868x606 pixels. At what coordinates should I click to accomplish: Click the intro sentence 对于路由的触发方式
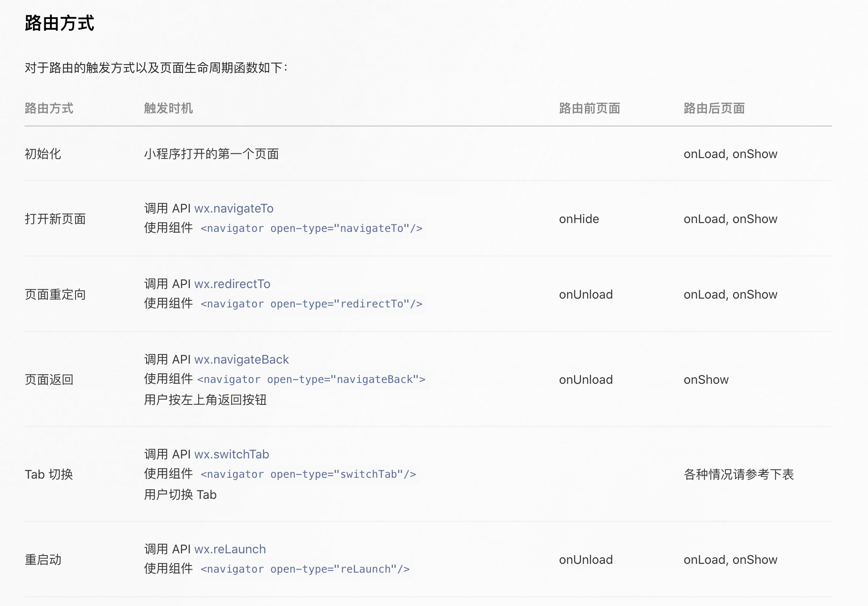coord(156,68)
